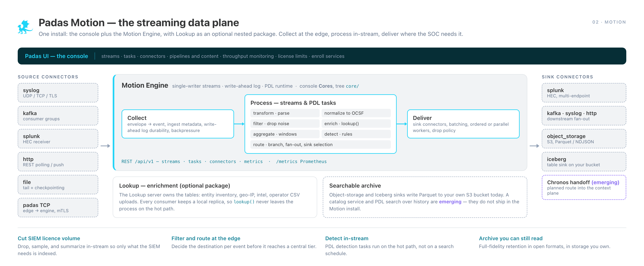
Task: Click the 'core/' code text
Action: coord(352,86)
